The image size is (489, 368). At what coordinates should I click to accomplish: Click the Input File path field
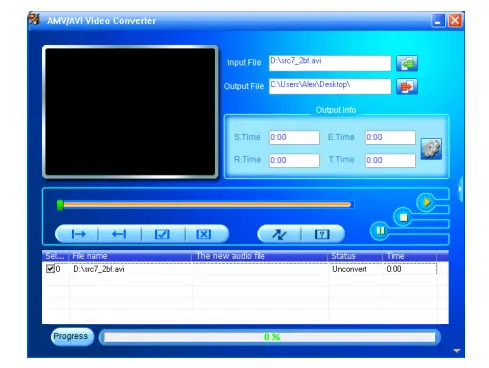330,63
